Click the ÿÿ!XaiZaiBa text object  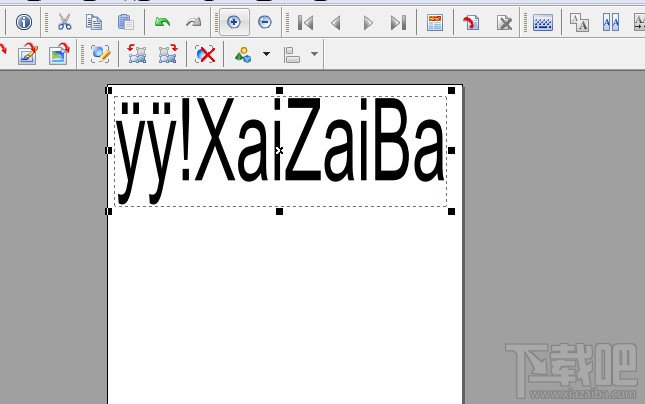(281, 151)
